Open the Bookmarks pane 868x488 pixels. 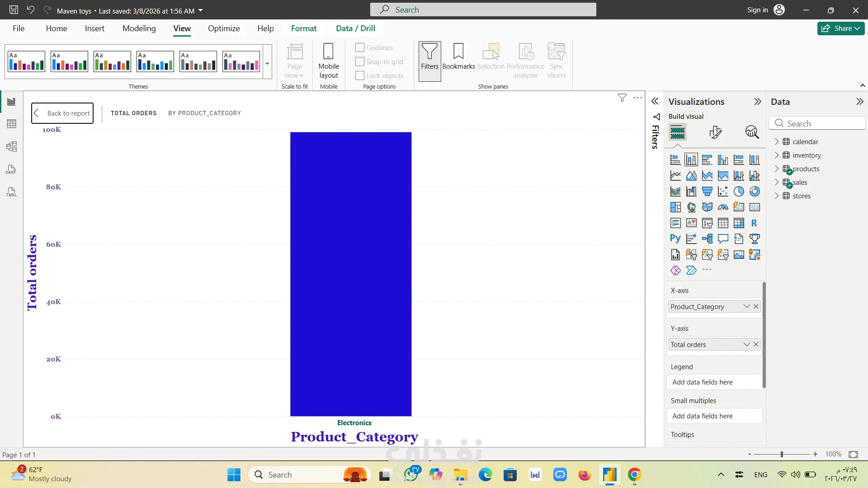point(458,56)
